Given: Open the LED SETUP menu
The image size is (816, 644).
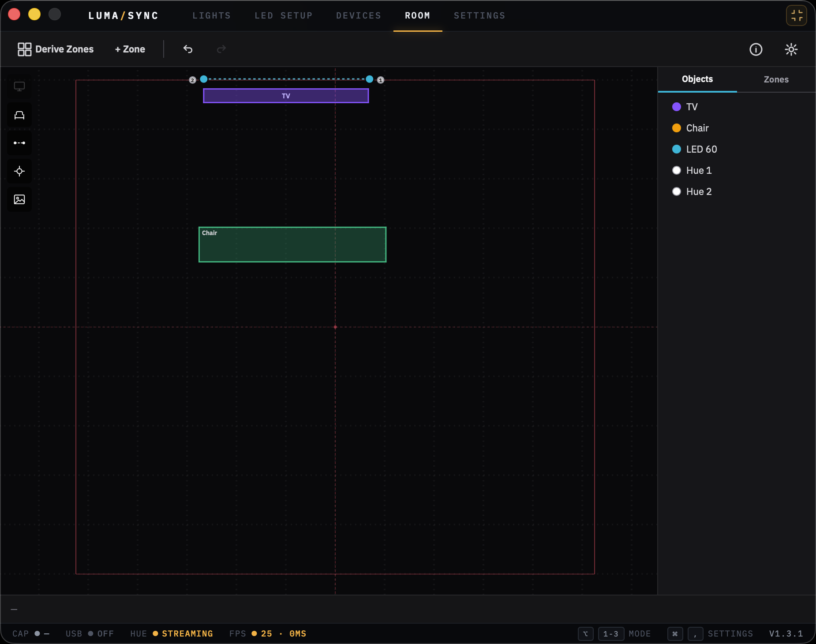Looking at the screenshot, I should pos(283,15).
